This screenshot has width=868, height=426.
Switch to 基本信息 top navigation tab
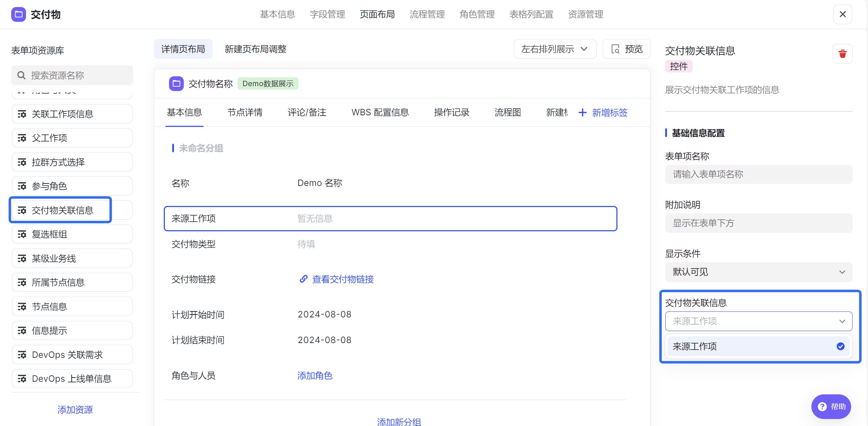pyautogui.click(x=277, y=14)
